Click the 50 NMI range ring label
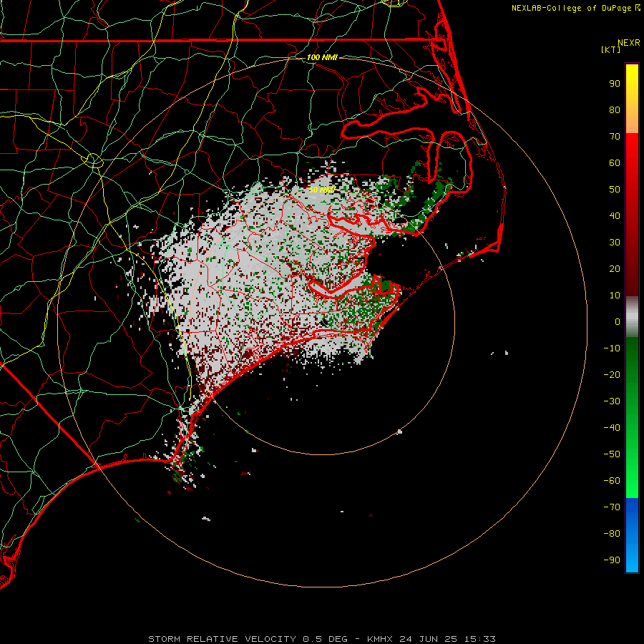 pyautogui.click(x=321, y=190)
